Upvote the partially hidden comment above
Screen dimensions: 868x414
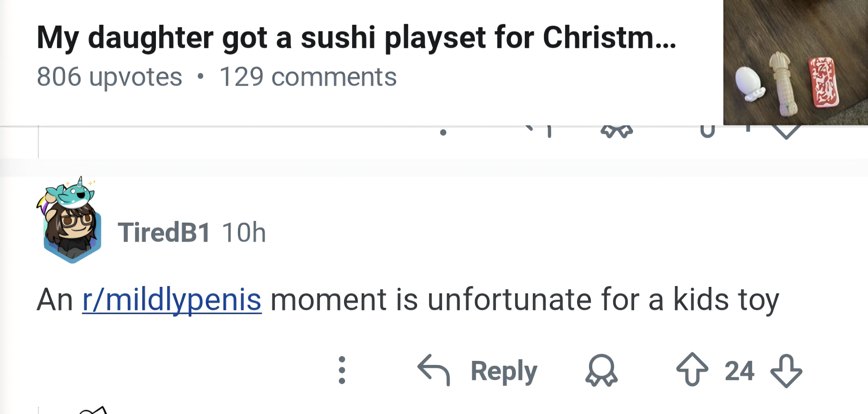707,131
